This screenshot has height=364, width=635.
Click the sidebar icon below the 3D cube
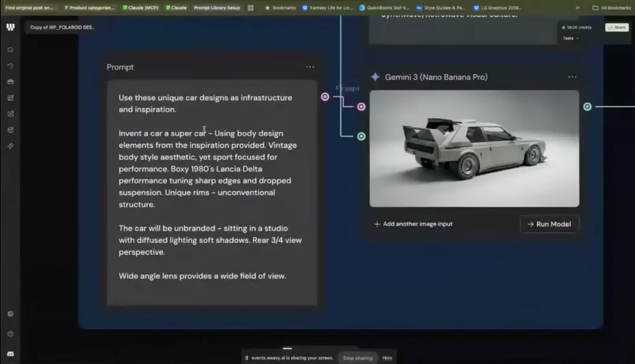(10, 146)
